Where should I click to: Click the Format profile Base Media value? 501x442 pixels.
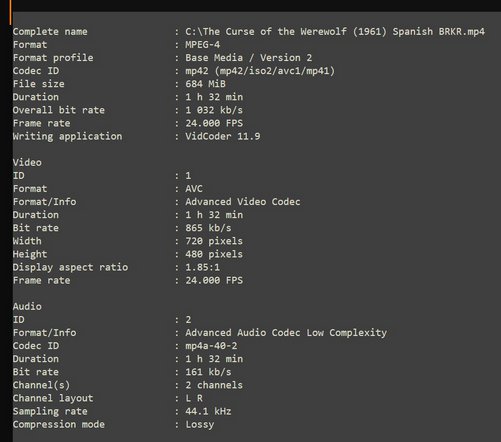coord(249,58)
